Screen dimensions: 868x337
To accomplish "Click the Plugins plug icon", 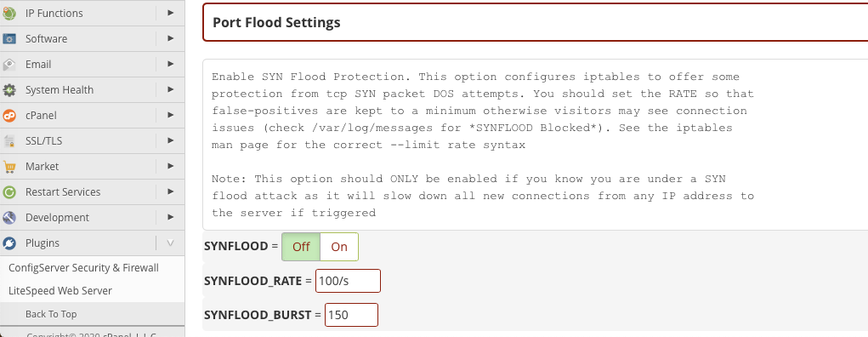I will tap(9, 243).
